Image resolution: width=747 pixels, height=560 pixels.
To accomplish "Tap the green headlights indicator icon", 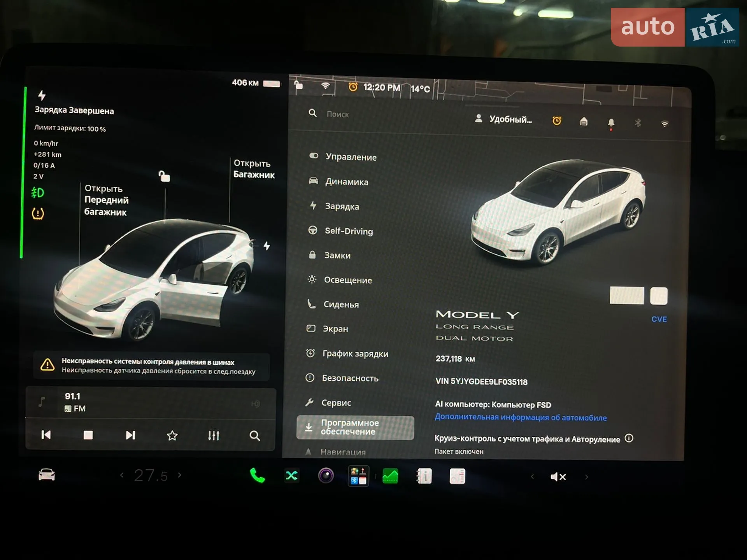I will pos(38,192).
